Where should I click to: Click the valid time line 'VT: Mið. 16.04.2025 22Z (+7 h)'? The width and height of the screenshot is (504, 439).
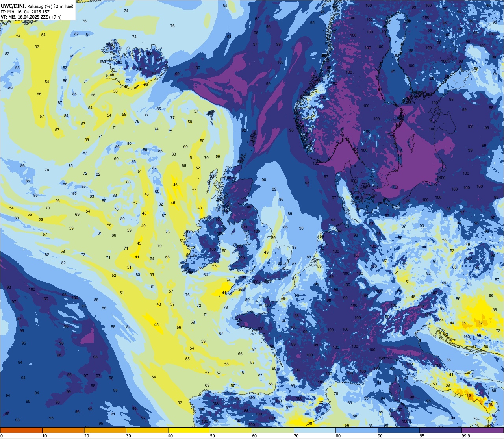point(31,17)
